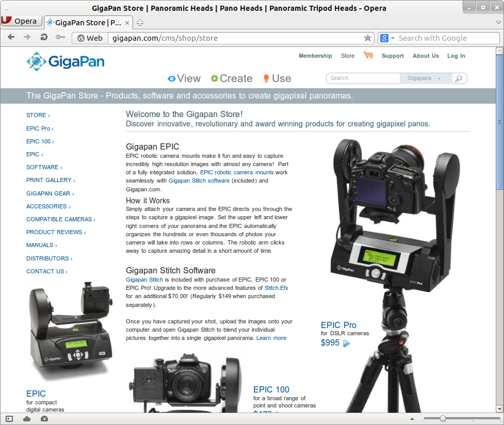Adjust the page zoom slider
The height and width of the screenshot is (425, 504).
coord(442,418)
